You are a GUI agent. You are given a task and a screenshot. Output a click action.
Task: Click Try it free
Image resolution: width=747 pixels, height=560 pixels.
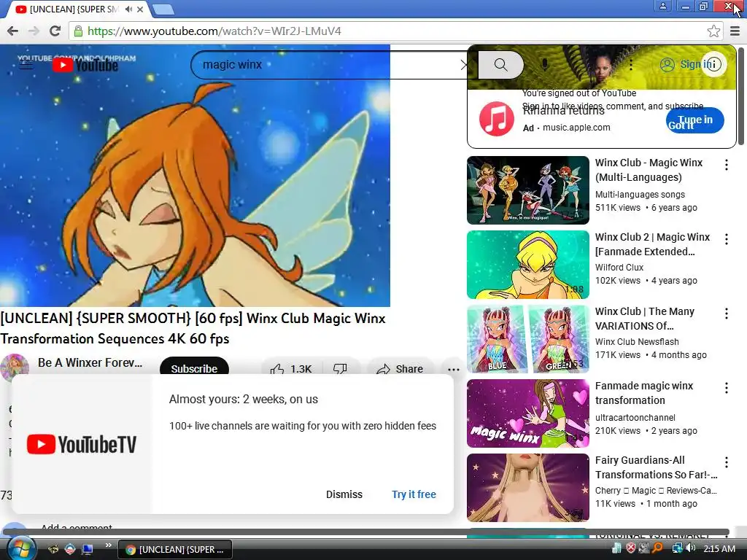click(414, 494)
